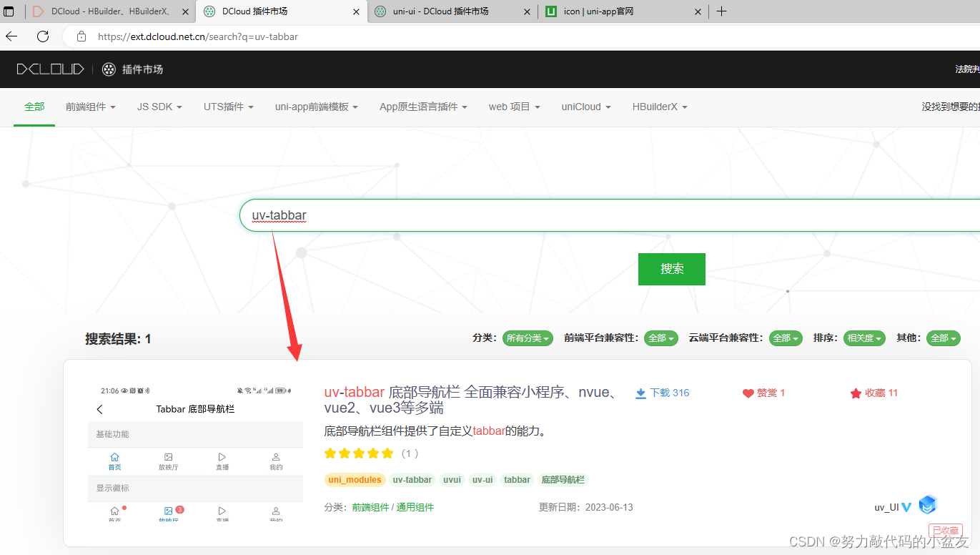Click the tabbar tag
Viewport: 980px width, 555px height.
point(517,480)
